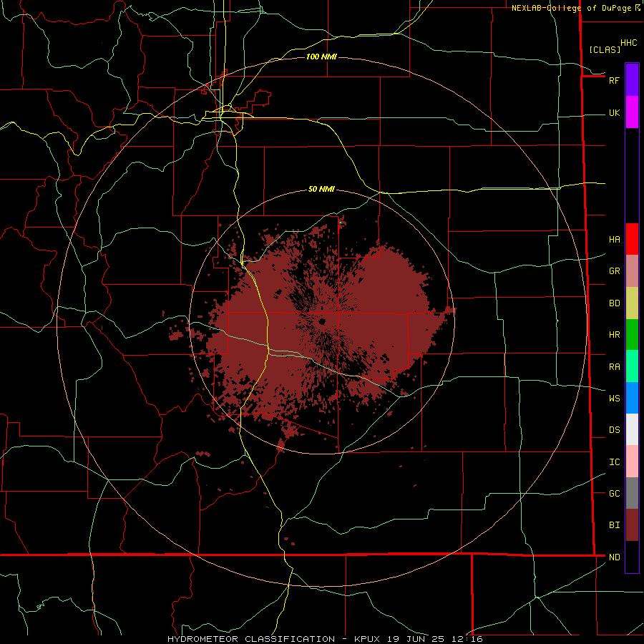Image resolution: width=644 pixels, height=644 pixels.
Task: Click the IC light-pink legend swatch
Action: tap(632, 462)
